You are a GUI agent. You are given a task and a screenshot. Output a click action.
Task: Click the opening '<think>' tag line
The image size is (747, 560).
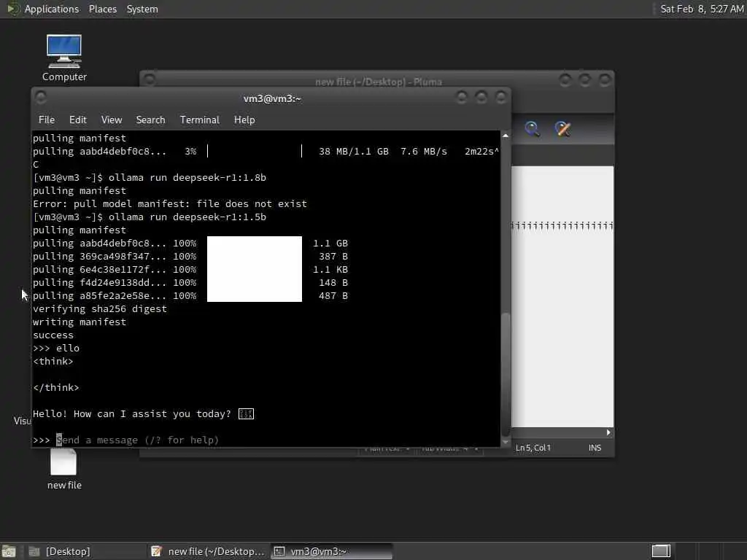click(53, 362)
